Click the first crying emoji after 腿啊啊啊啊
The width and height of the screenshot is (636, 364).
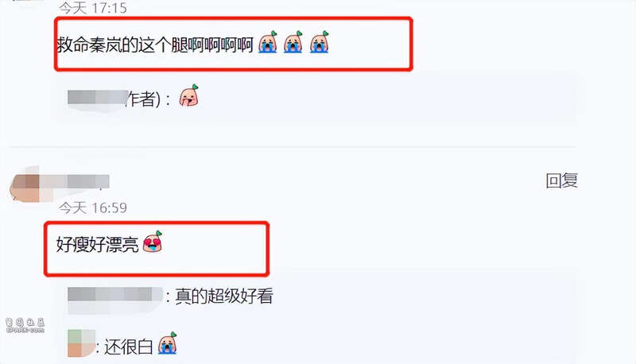268,42
